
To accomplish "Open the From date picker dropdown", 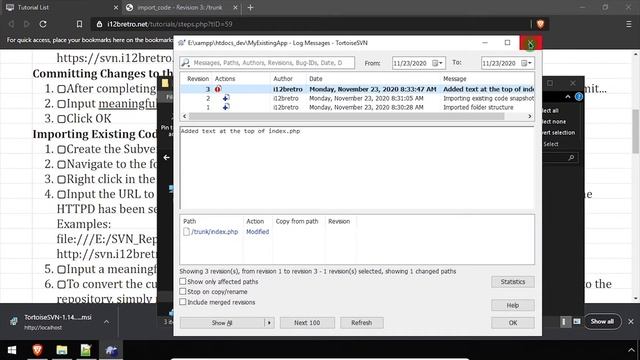I will pos(438,63).
